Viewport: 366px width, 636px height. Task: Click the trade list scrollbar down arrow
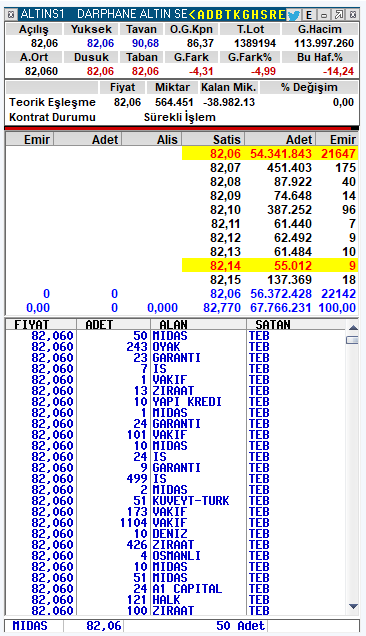coord(353,607)
